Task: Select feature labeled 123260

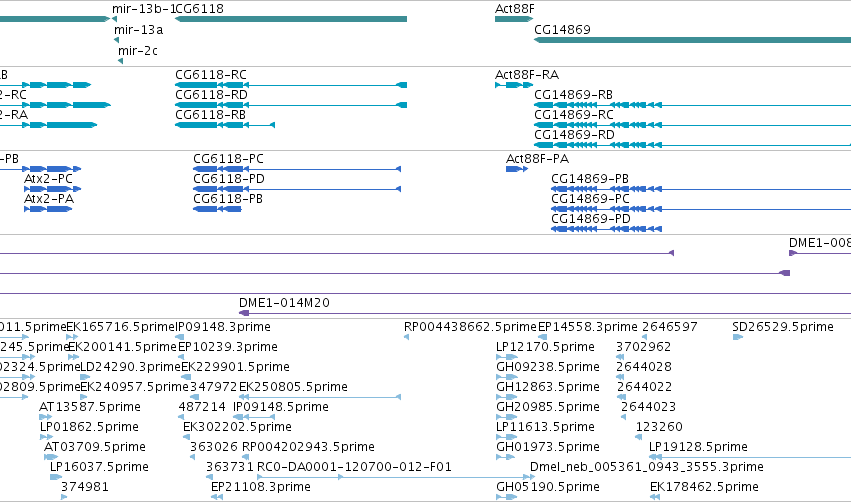Action: tap(659, 427)
